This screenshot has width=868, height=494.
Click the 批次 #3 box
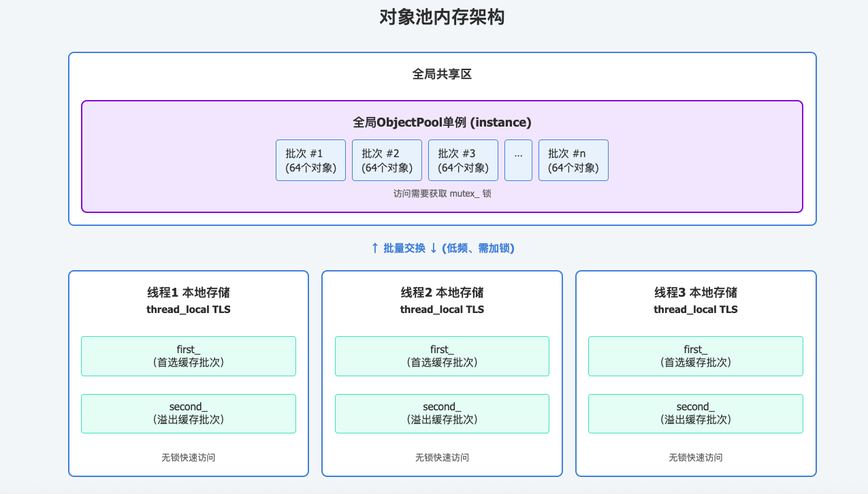click(463, 161)
